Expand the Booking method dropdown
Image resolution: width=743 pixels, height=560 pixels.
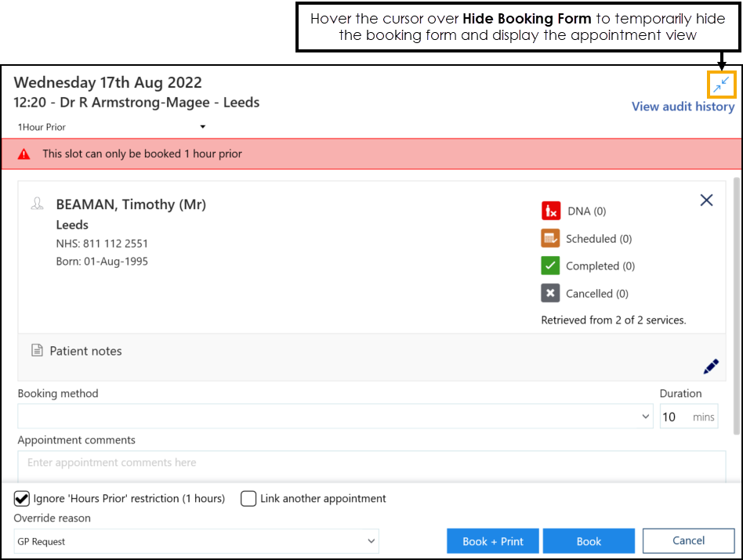coord(335,417)
